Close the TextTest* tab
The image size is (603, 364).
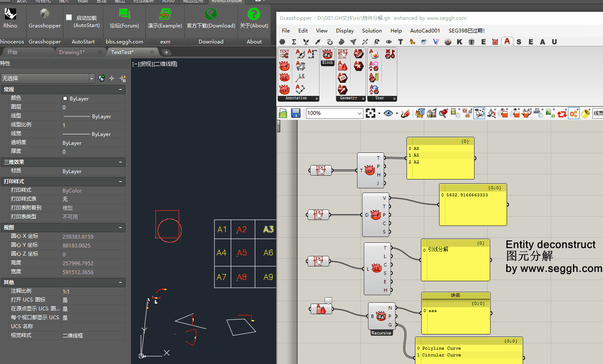(152, 52)
